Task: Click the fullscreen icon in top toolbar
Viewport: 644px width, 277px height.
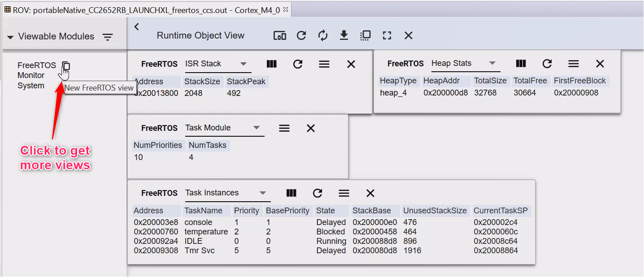Action: tap(387, 36)
